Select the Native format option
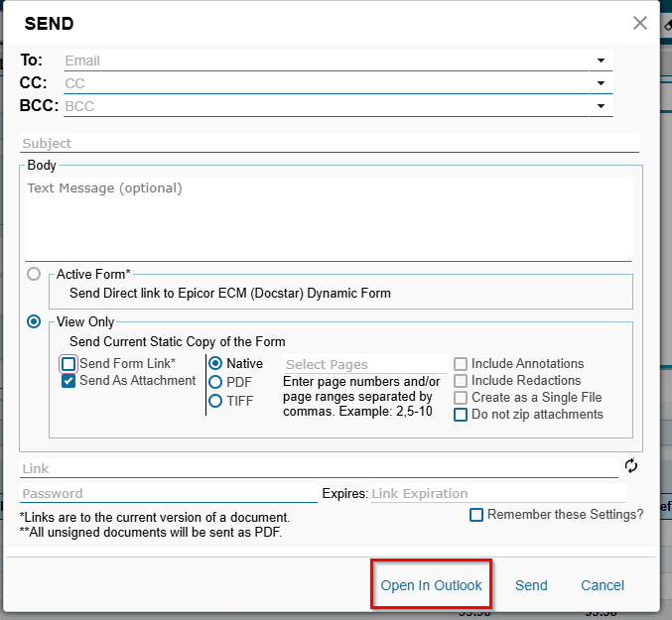Screen dimensions: 672x620 pyautogui.click(x=215, y=363)
